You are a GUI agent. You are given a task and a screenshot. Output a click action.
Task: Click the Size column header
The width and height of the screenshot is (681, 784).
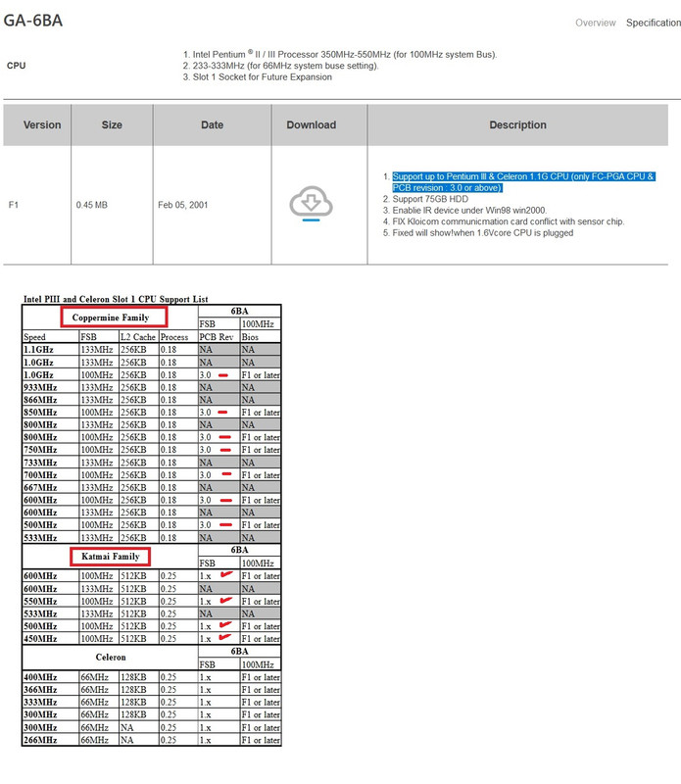(112, 125)
